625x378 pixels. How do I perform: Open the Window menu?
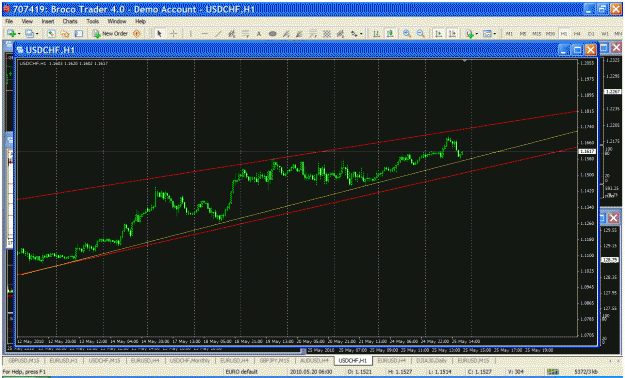point(117,21)
